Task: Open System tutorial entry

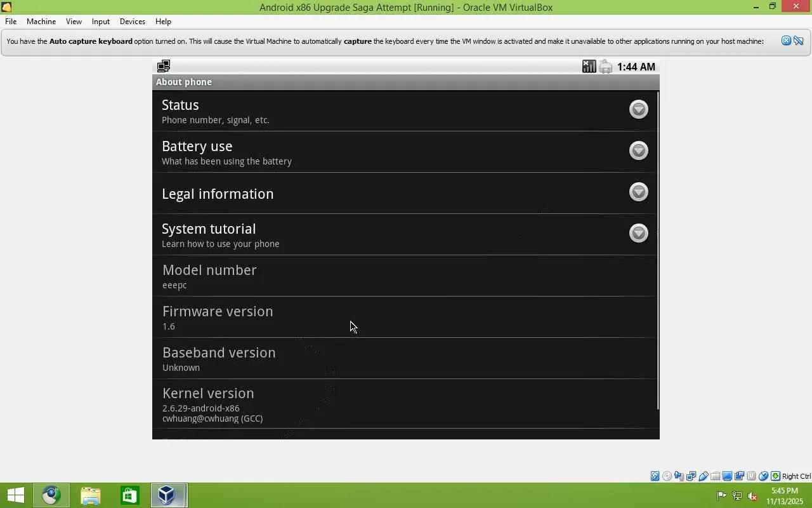Action: tap(404, 235)
